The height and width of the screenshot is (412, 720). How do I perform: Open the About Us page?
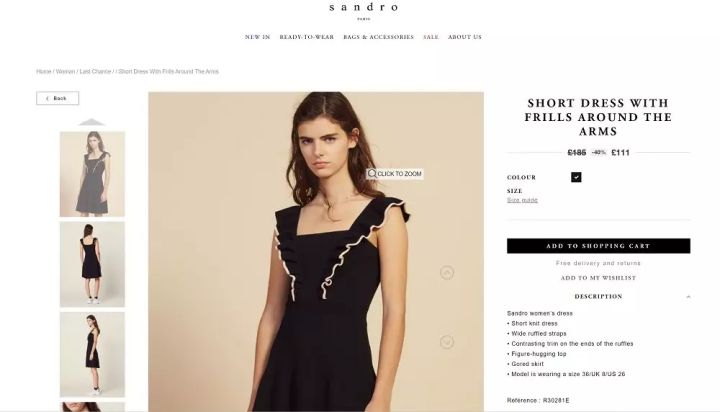coord(465,37)
